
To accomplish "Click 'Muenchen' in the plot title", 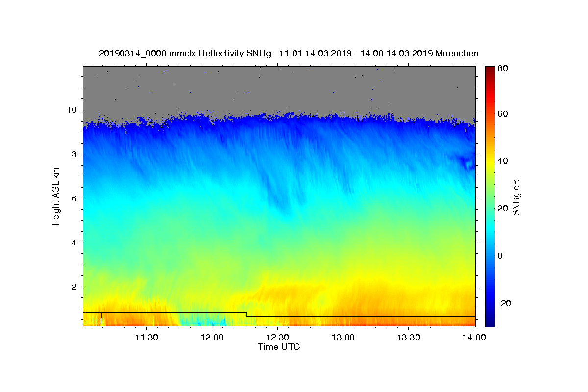I will click(457, 53).
